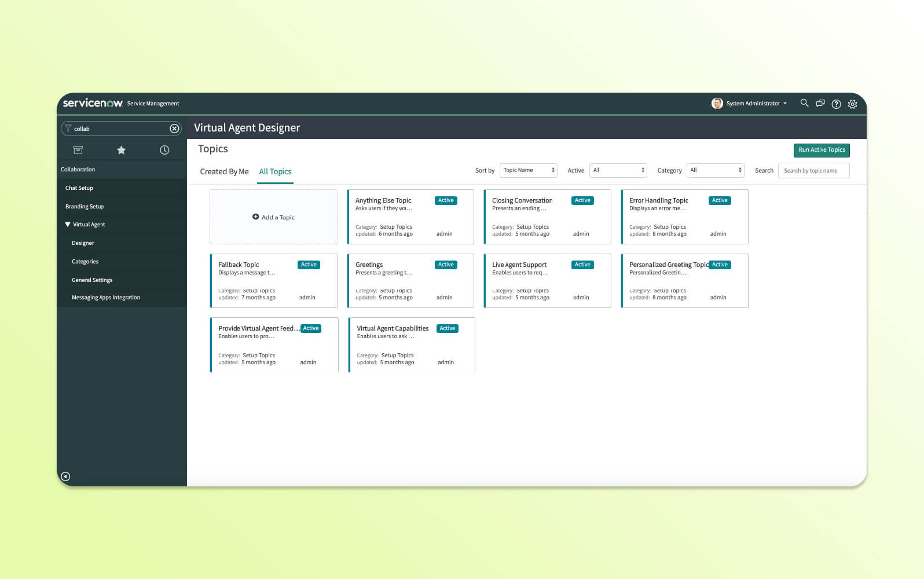
Task: Focus the navigator filter field
Action: pos(121,129)
